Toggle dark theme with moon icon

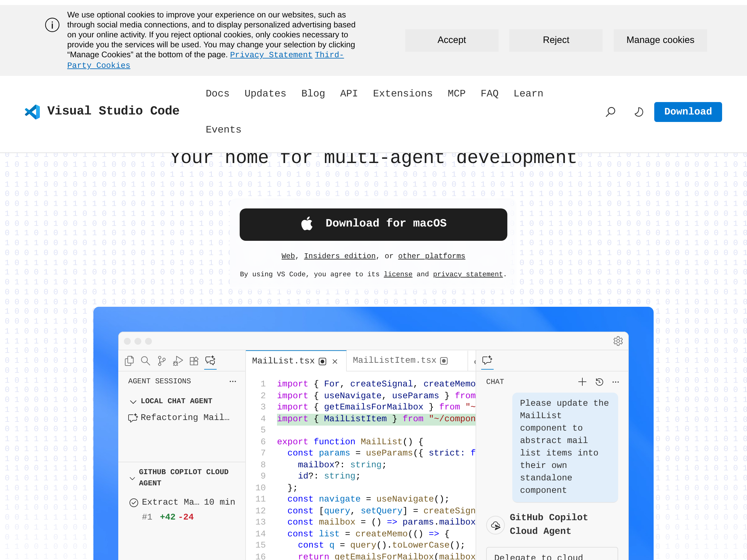tap(638, 112)
